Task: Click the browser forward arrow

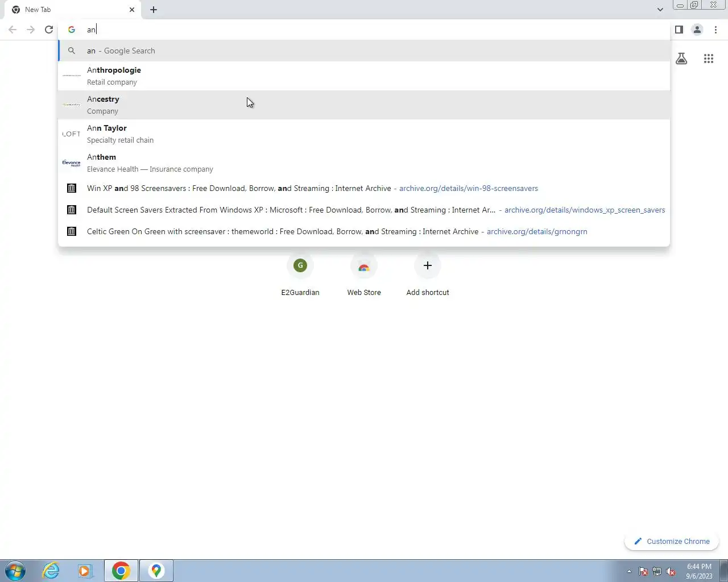Action: [x=31, y=30]
